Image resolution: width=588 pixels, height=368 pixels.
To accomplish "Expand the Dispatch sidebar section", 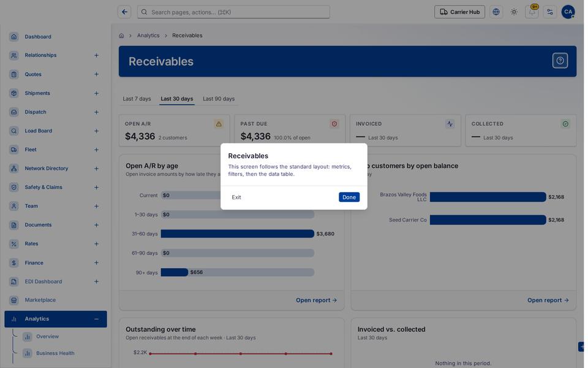I will pyautogui.click(x=96, y=112).
